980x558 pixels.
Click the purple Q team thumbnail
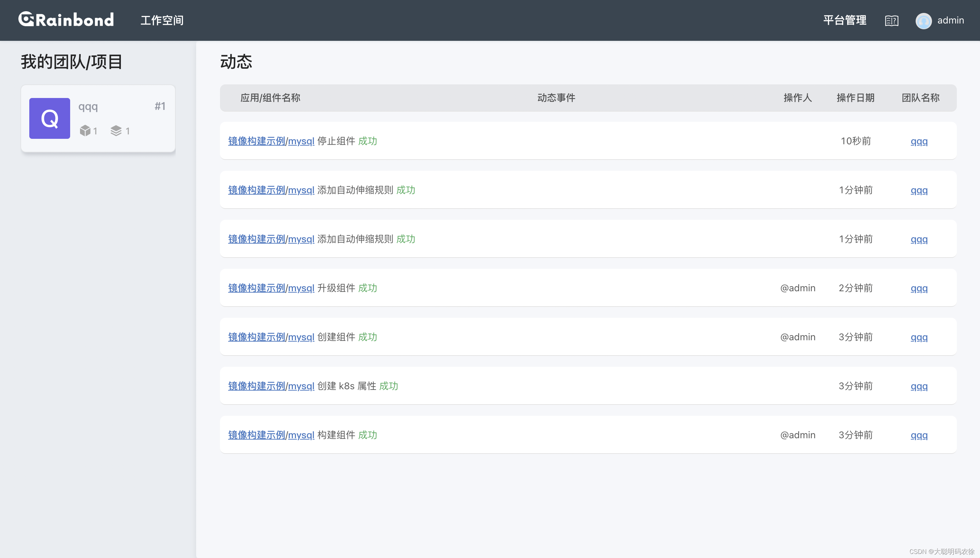49,118
